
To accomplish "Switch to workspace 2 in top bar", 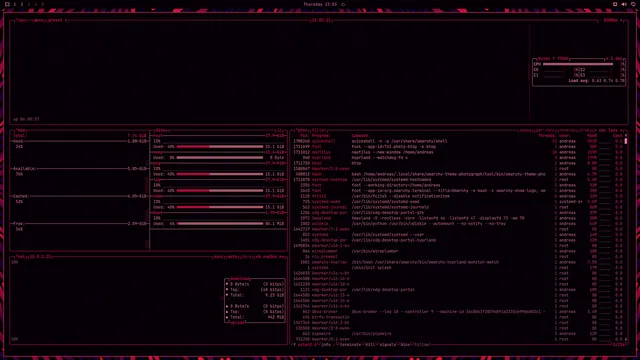I will 22,4.
